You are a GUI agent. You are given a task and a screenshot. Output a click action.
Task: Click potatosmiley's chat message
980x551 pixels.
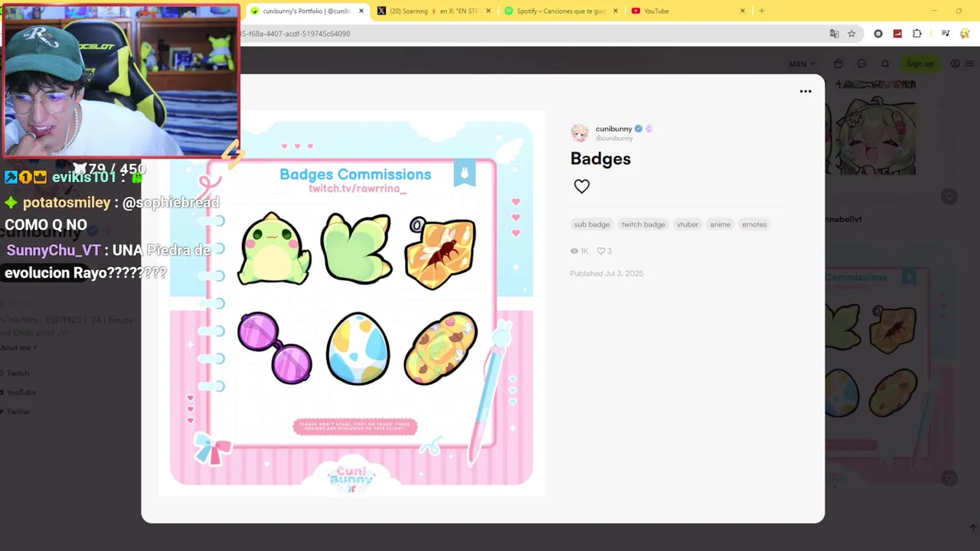(x=112, y=214)
